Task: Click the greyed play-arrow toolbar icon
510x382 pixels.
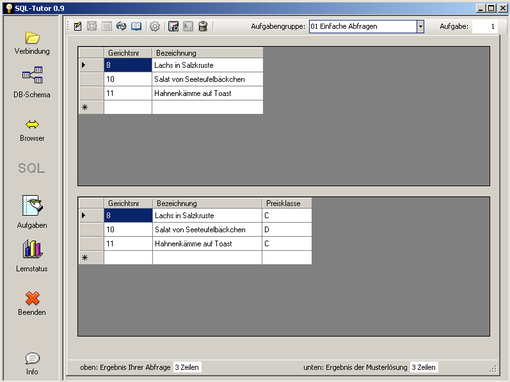Action: 188,26
